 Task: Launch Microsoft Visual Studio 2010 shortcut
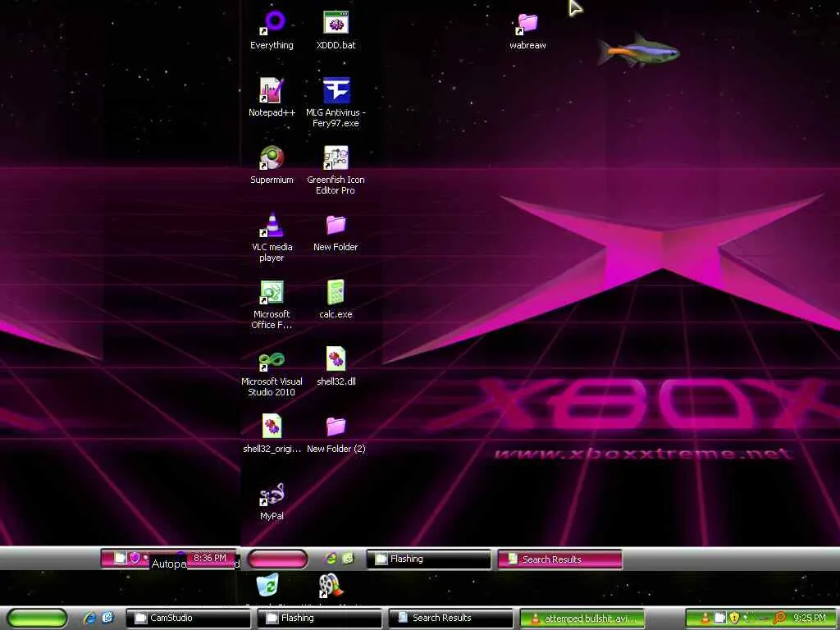click(272, 372)
